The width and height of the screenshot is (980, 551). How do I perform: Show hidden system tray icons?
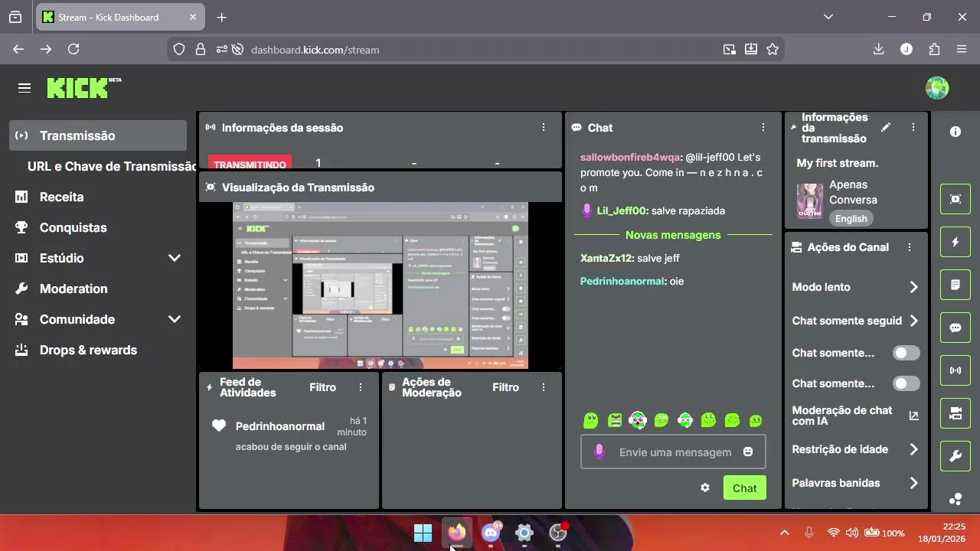[x=784, y=533]
